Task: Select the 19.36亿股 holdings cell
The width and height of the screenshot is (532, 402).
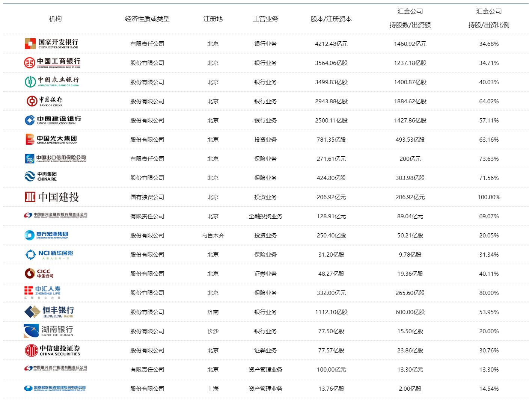Action: (410, 274)
